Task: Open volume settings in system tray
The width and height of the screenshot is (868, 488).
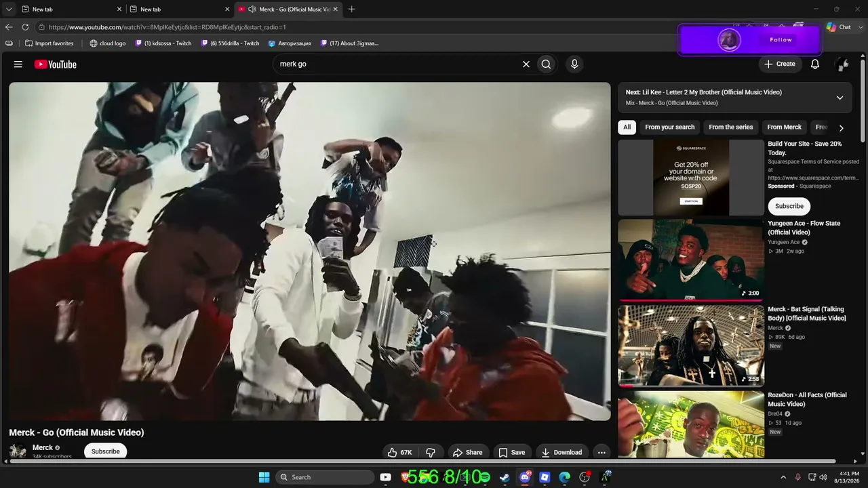Action: click(x=823, y=477)
